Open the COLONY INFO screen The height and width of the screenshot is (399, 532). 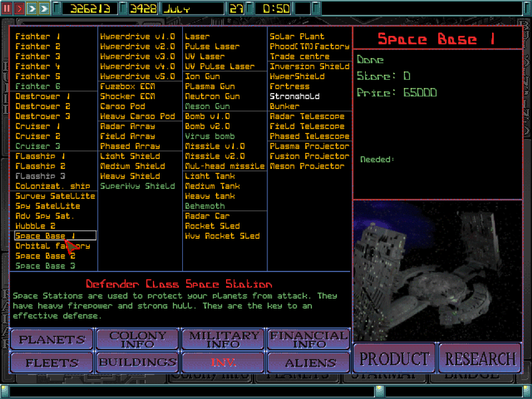(137, 339)
